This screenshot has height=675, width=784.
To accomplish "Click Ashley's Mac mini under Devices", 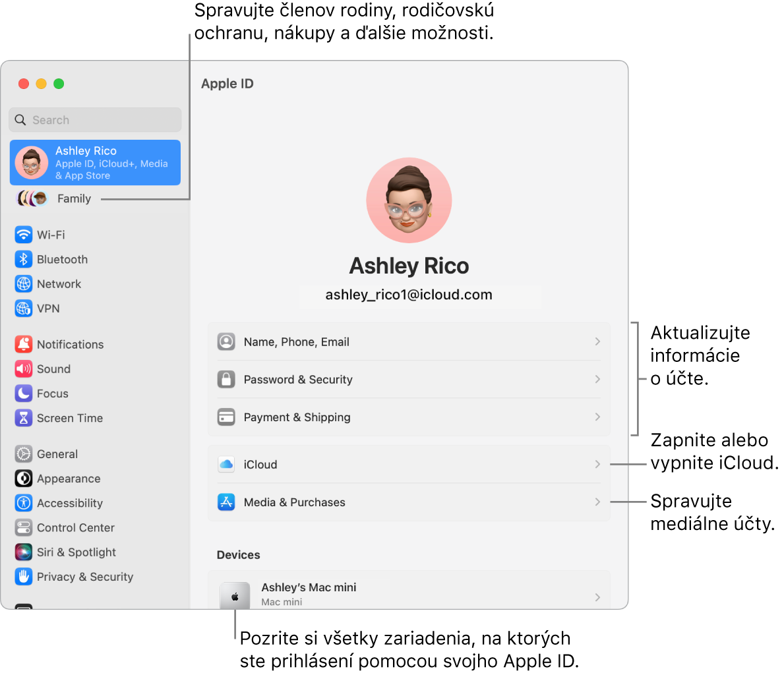I will click(409, 591).
